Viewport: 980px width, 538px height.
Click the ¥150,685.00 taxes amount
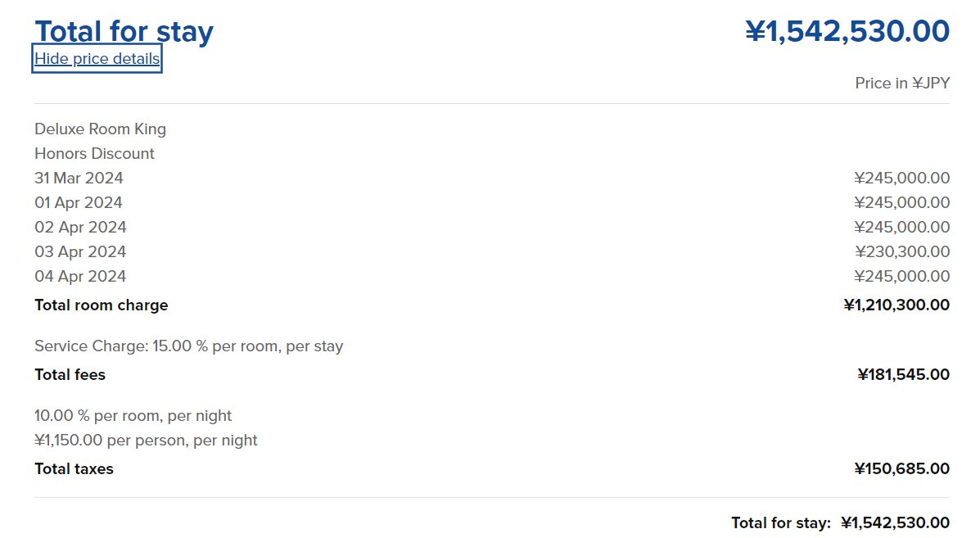(902, 469)
